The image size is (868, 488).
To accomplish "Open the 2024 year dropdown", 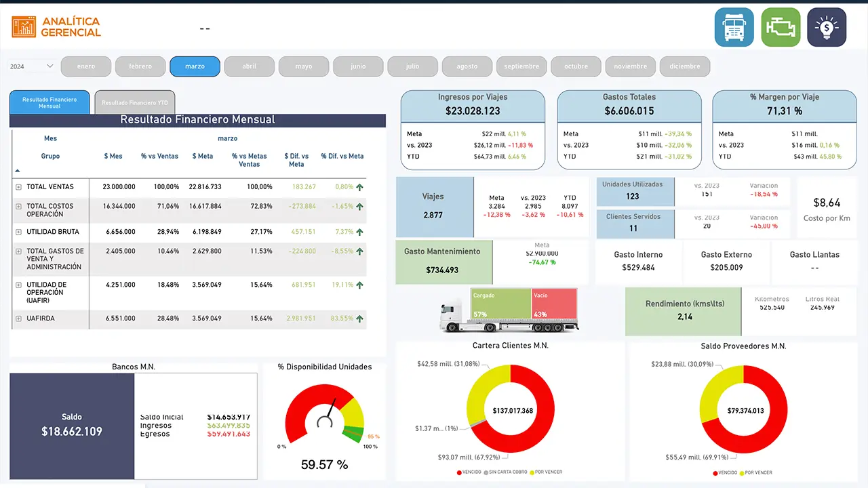I will [32, 66].
